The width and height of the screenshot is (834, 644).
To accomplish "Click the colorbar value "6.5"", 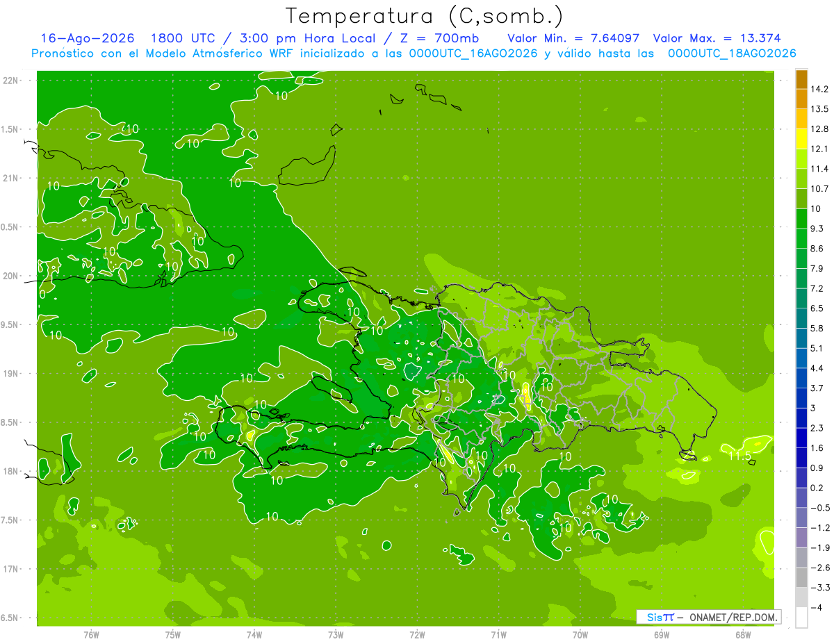I will point(817,308).
